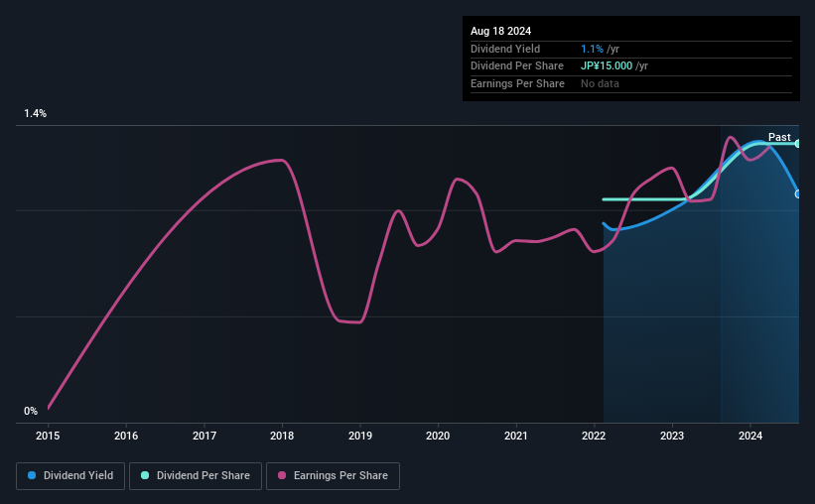Click the teal Dividend Per Share legend dot
The width and height of the screenshot is (815, 504).
click(145, 475)
